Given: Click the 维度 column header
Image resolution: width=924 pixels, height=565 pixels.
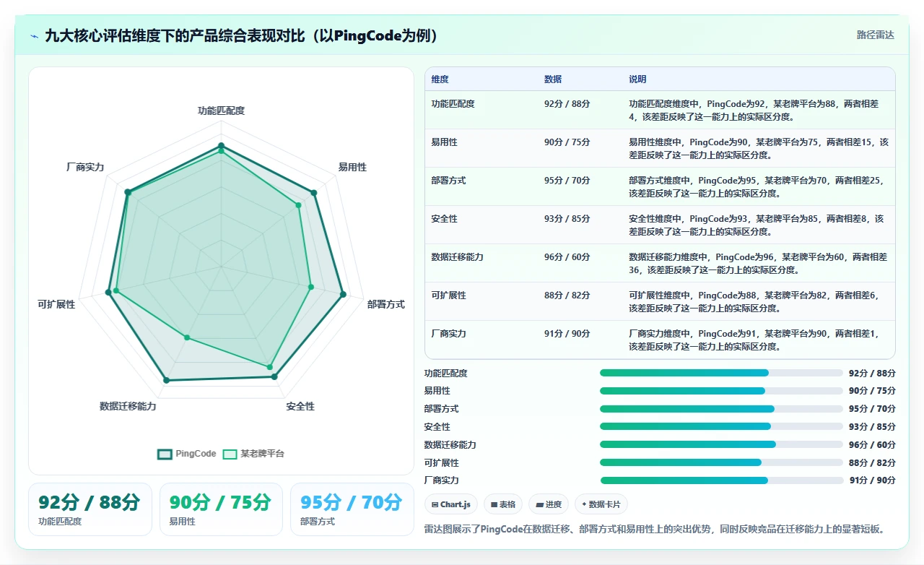Looking at the screenshot, I should click(440, 79).
